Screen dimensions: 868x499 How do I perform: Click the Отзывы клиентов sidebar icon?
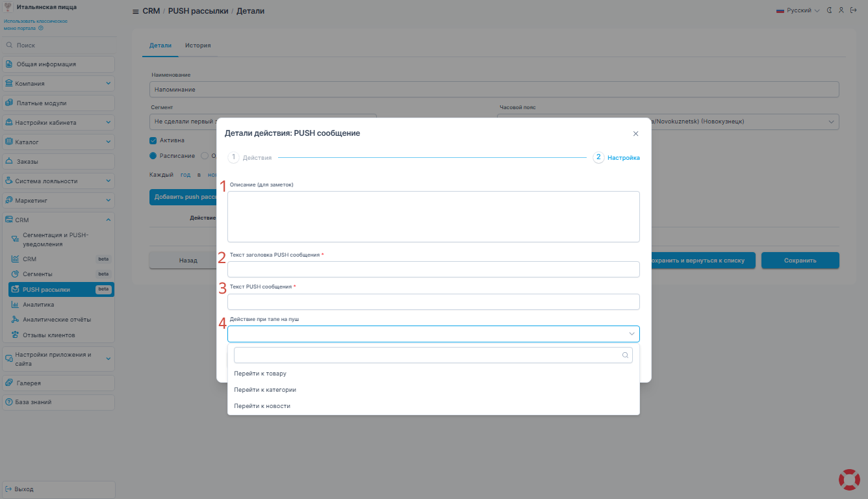15,335
